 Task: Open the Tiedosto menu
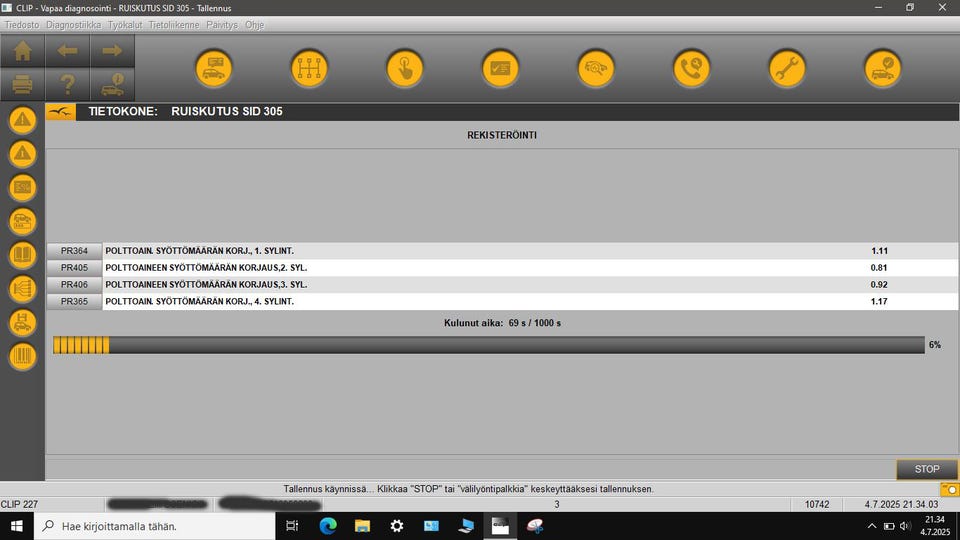[22, 25]
